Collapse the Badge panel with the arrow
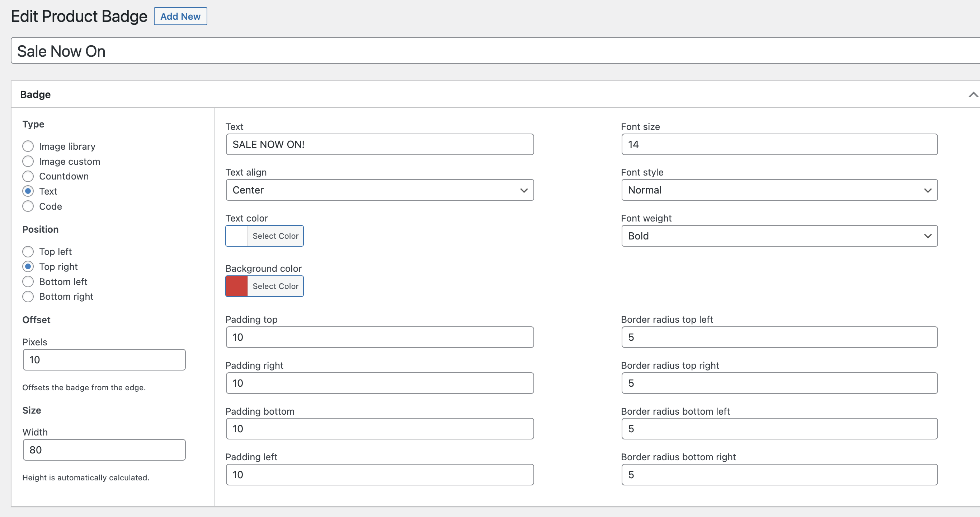 (972, 94)
